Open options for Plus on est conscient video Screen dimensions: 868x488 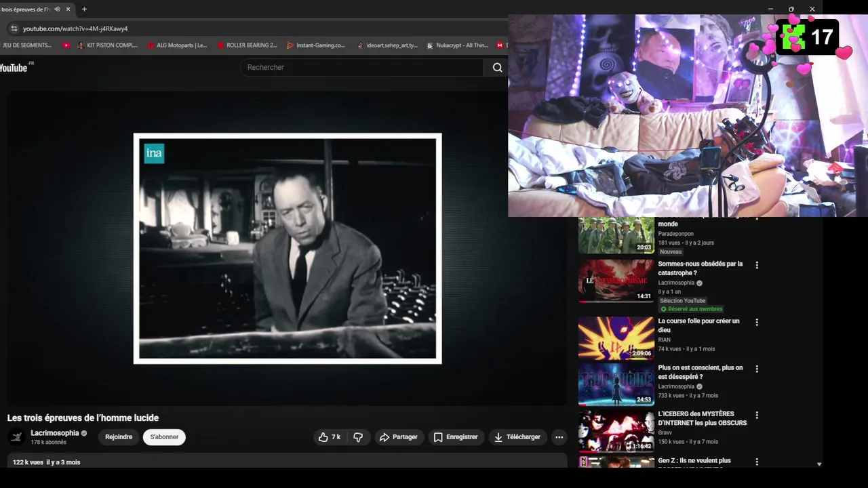coord(757,369)
